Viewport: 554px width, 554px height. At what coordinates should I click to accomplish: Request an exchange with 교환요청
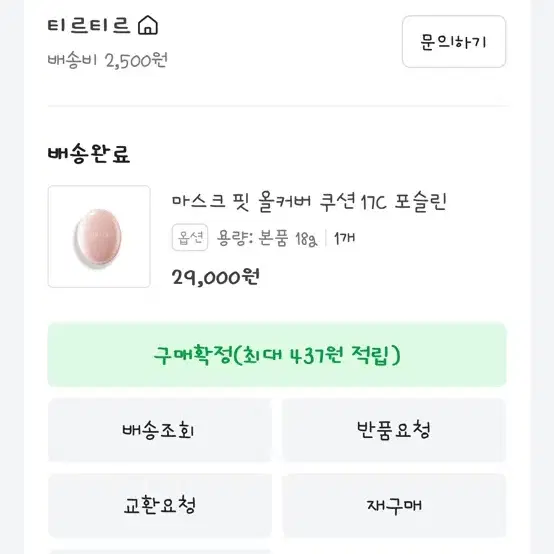160,505
